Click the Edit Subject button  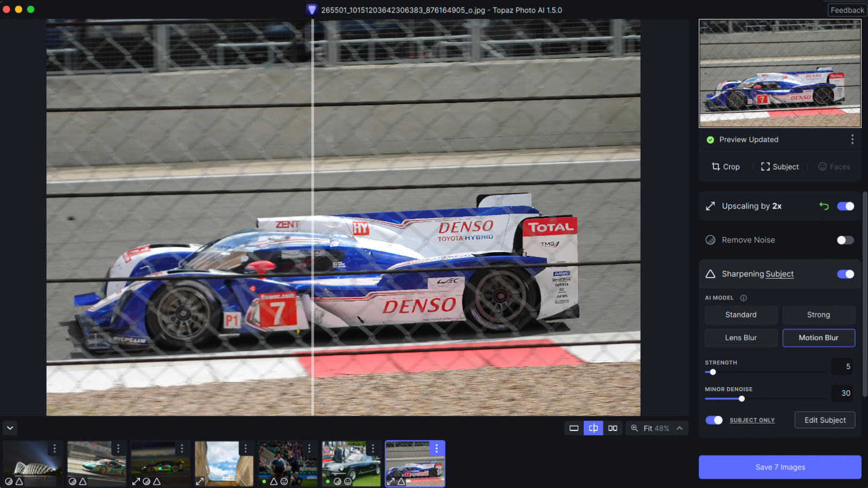[x=825, y=420]
